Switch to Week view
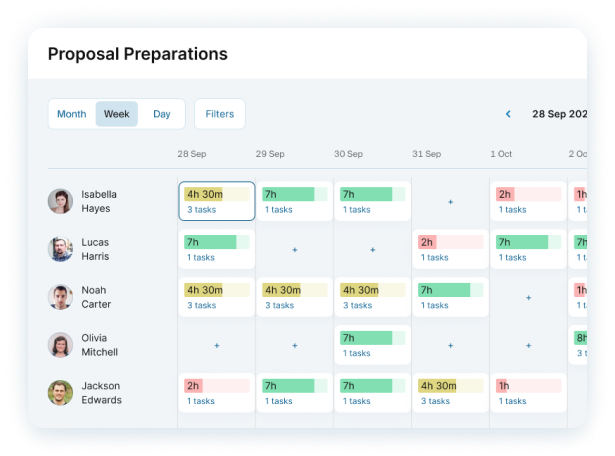This screenshot has height=456, width=615. coord(117,114)
